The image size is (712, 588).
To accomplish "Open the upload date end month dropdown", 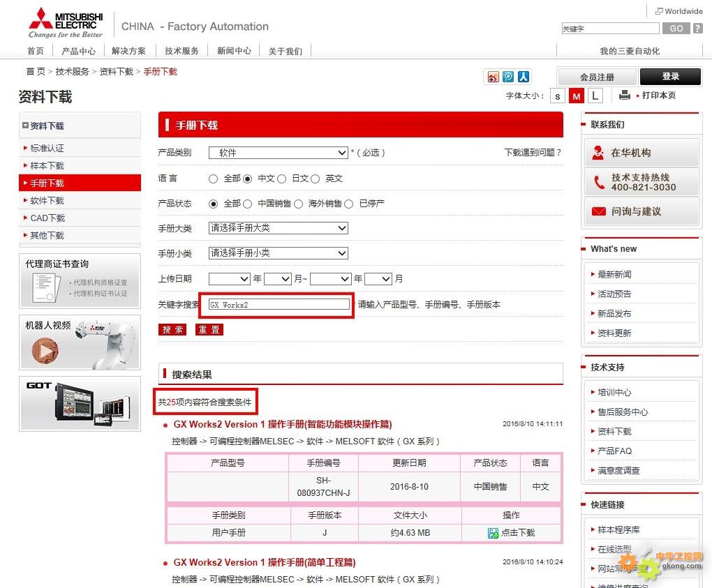I will click(x=379, y=278).
